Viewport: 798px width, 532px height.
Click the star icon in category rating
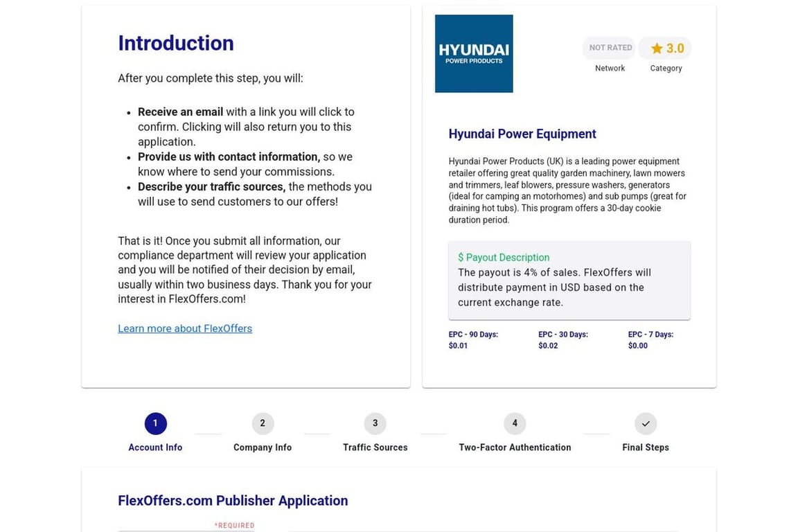click(x=657, y=48)
